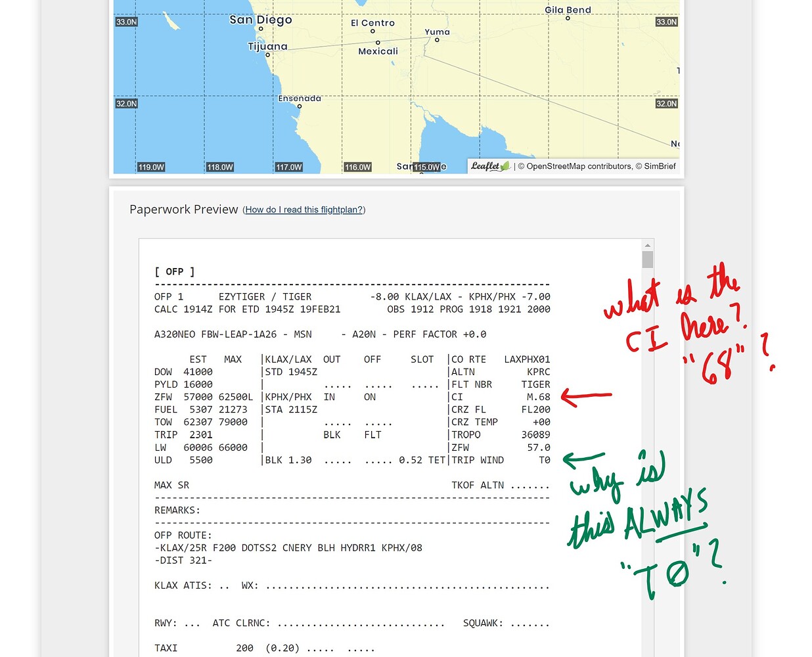Click the OFP preview scrollbar thumb
Viewport: 812px width, 657px height.
click(647, 260)
